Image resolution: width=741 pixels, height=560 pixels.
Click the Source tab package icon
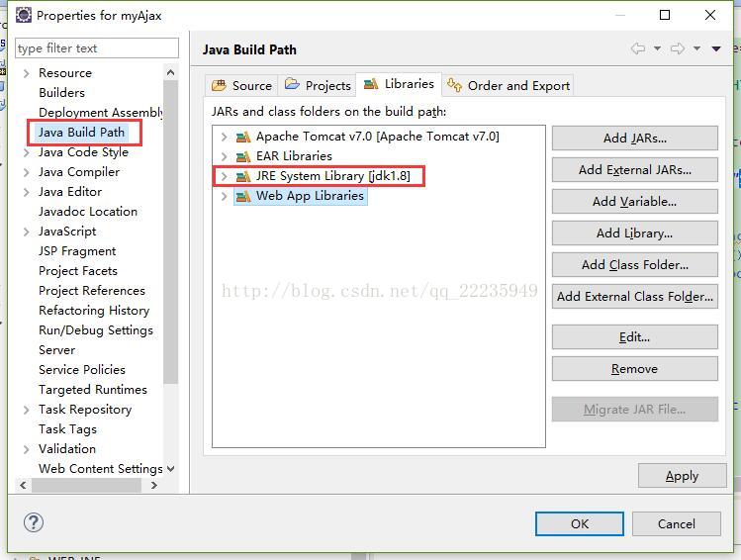219,85
